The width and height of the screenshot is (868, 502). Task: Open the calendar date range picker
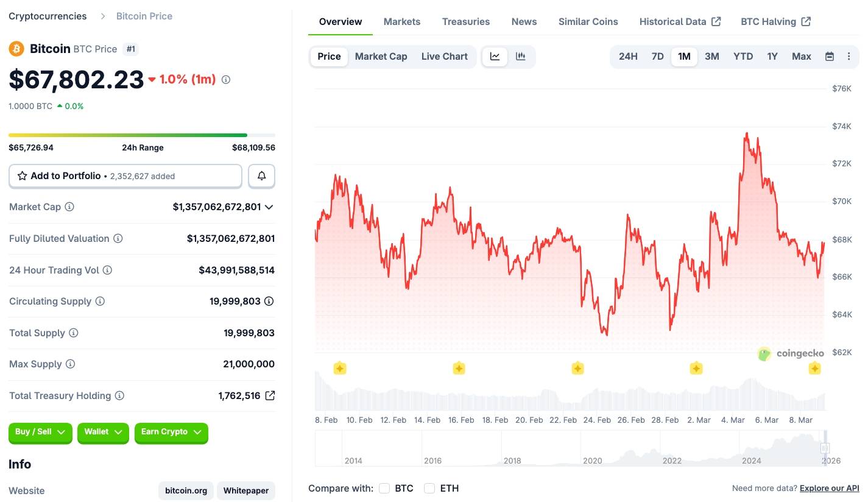click(x=830, y=57)
